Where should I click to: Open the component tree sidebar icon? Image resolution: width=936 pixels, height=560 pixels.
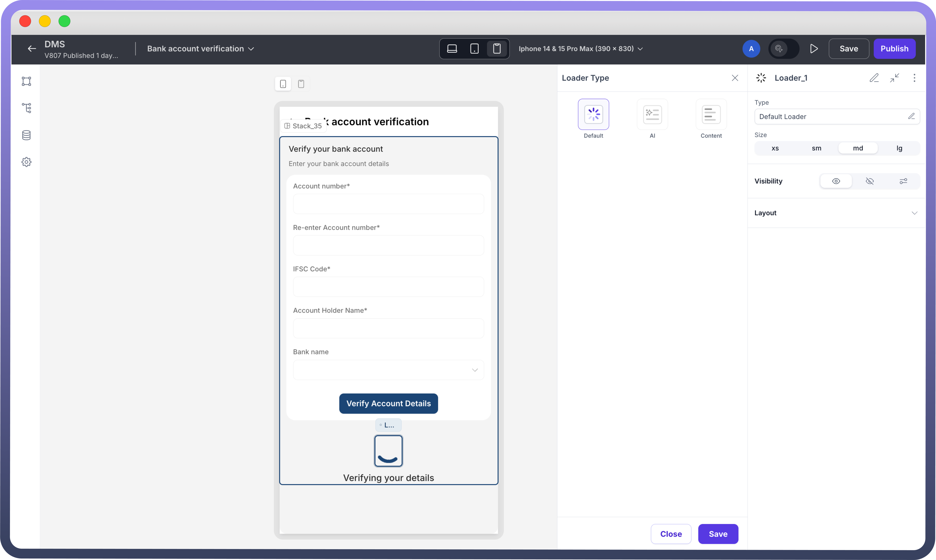point(26,108)
